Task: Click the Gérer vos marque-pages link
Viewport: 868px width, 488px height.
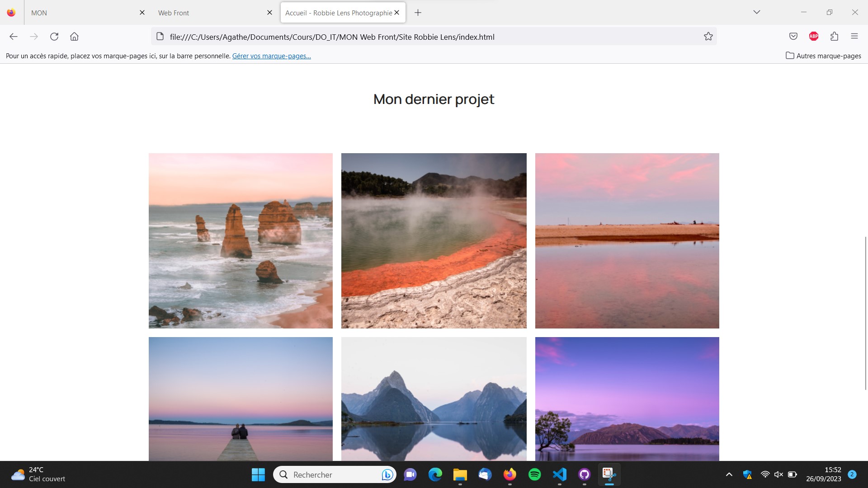Action: pyautogui.click(x=271, y=56)
